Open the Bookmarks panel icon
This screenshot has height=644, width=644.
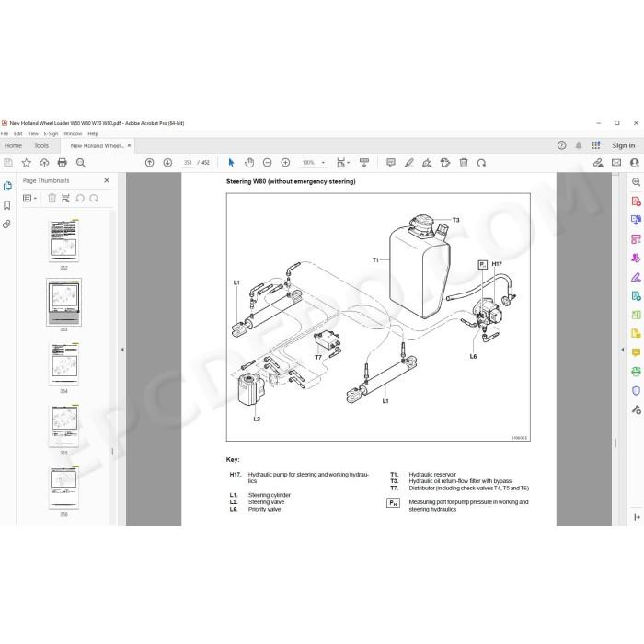click(x=7, y=205)
